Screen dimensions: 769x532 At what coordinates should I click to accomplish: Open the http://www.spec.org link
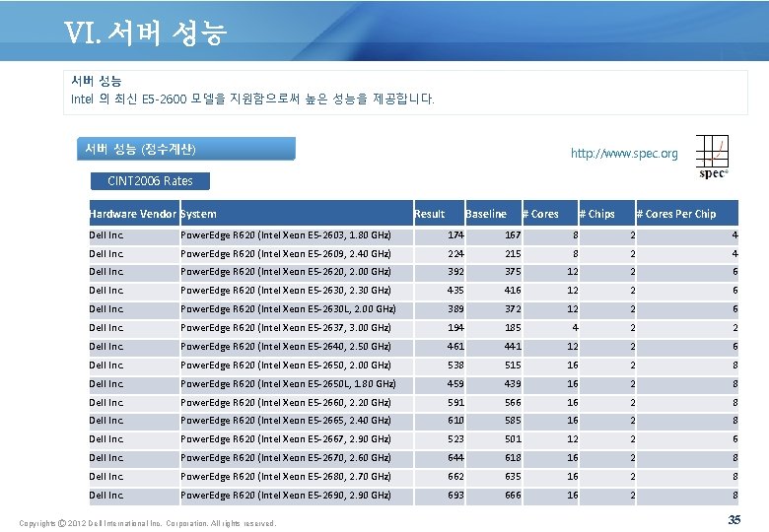click(x=624, y=154)
